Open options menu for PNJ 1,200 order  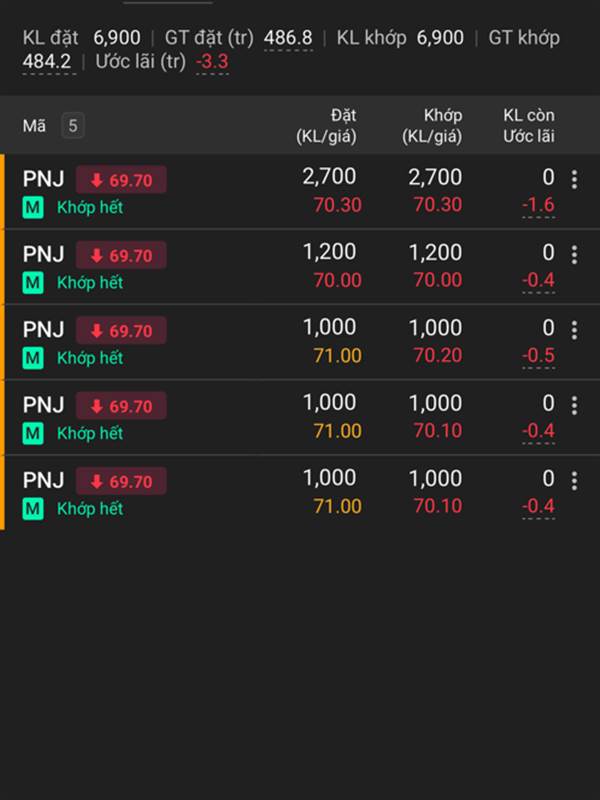point(574,255)
